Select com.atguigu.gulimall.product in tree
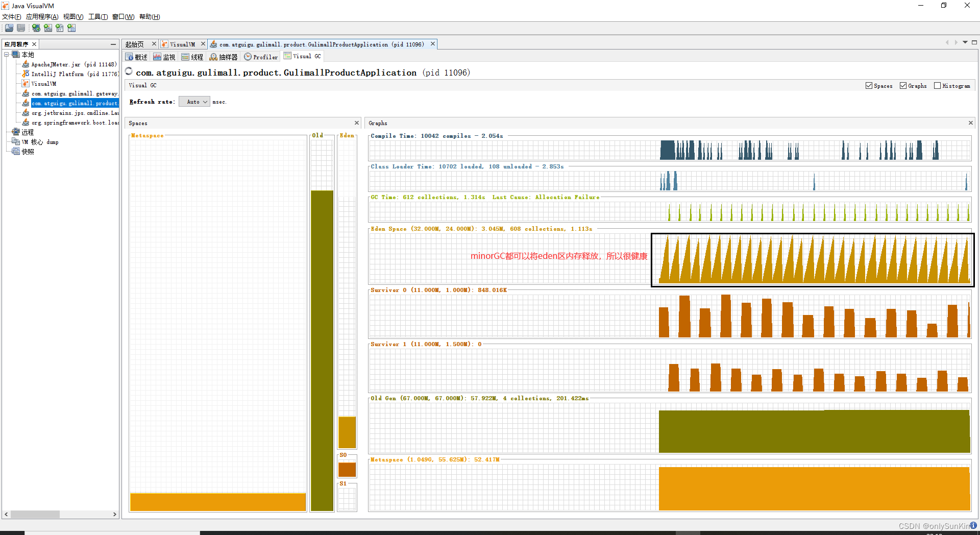This screenshot has width=980, height=535. coord(75,103)
